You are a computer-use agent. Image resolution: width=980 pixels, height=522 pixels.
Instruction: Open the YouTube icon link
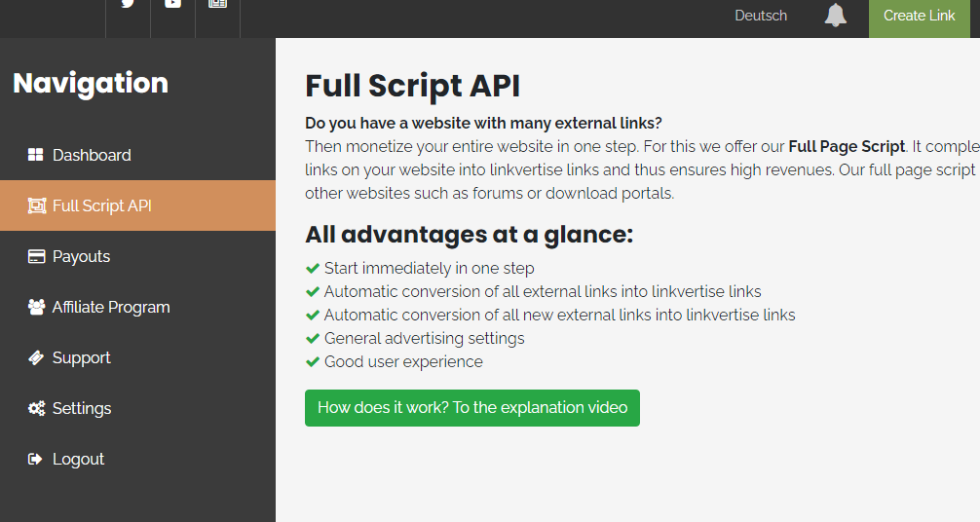coord(172,5)
